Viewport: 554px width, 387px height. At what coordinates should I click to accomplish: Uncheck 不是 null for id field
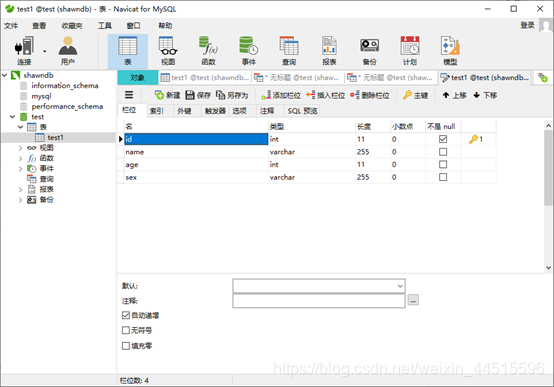pos(443,139)
